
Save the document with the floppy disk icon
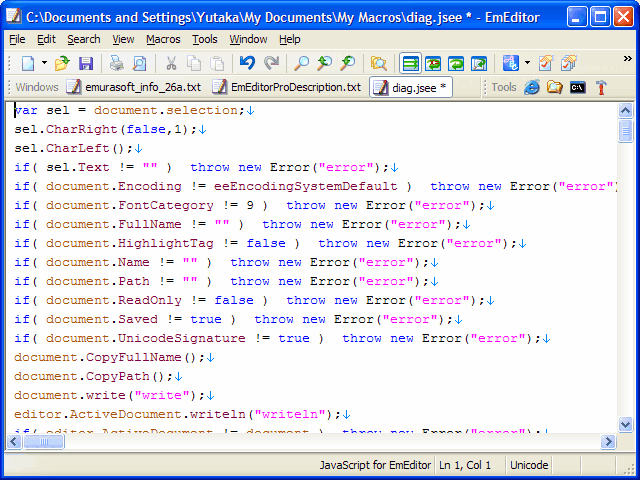click(x=86, y=63)
